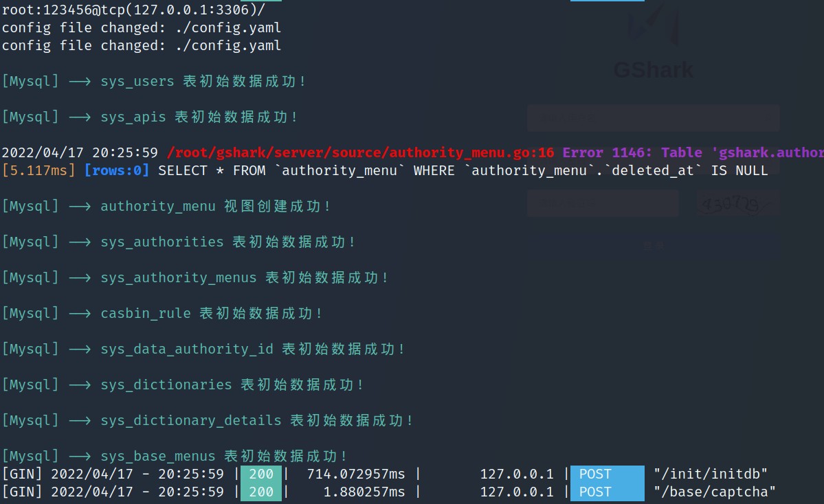Click the 2022/04/17 20:25:59 error timestamp
This screenshot has height=504, width=824.
pyautogui.click(x=80, y=152)
